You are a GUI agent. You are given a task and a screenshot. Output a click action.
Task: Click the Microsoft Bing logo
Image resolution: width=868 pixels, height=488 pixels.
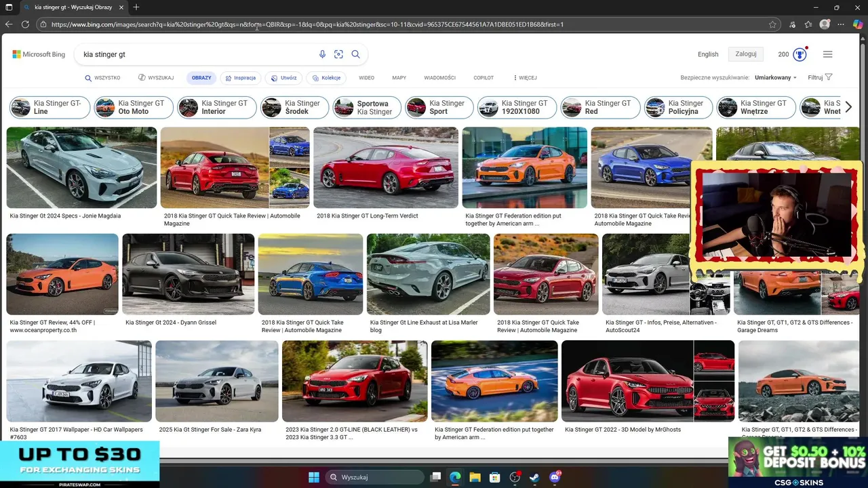coord(39,54)
